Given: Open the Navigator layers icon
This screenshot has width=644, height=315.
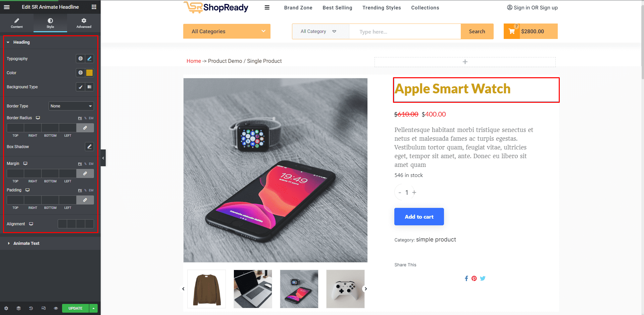Looking at the screenshot, I should pyautogui.click(x=18, y=308).
